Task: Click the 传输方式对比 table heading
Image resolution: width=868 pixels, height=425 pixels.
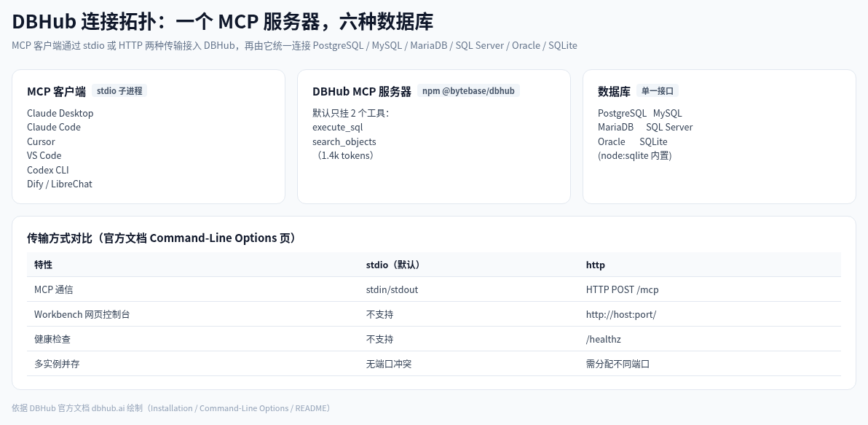Action: 164,238
